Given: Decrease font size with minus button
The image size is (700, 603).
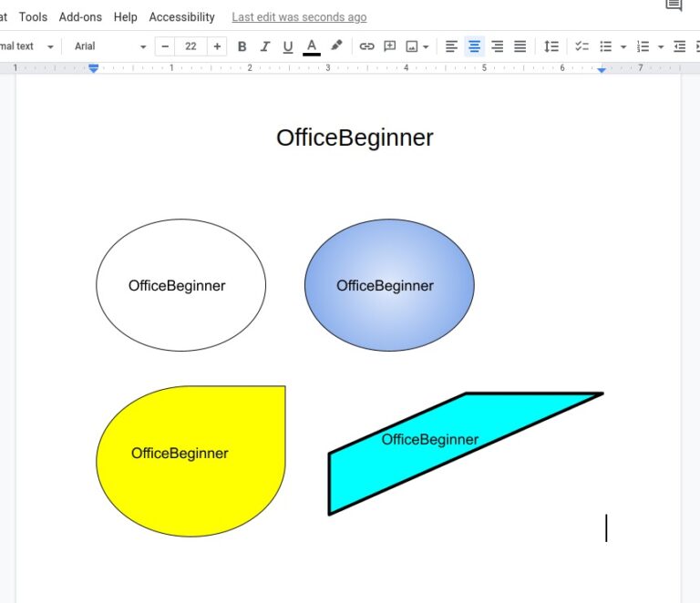Looking at the screenshot, I should coord(165,46).
